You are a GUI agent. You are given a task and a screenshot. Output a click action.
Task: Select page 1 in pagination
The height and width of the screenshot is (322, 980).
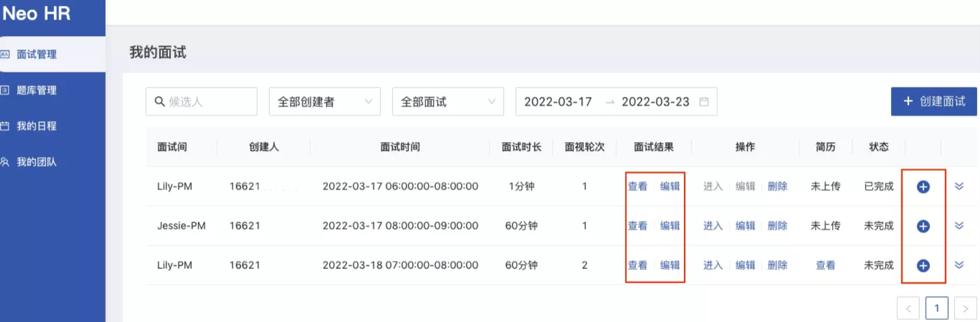pos(937,308)
